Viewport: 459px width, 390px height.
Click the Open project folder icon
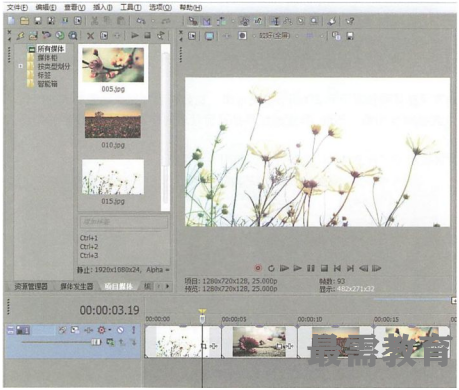pos(24,21)
